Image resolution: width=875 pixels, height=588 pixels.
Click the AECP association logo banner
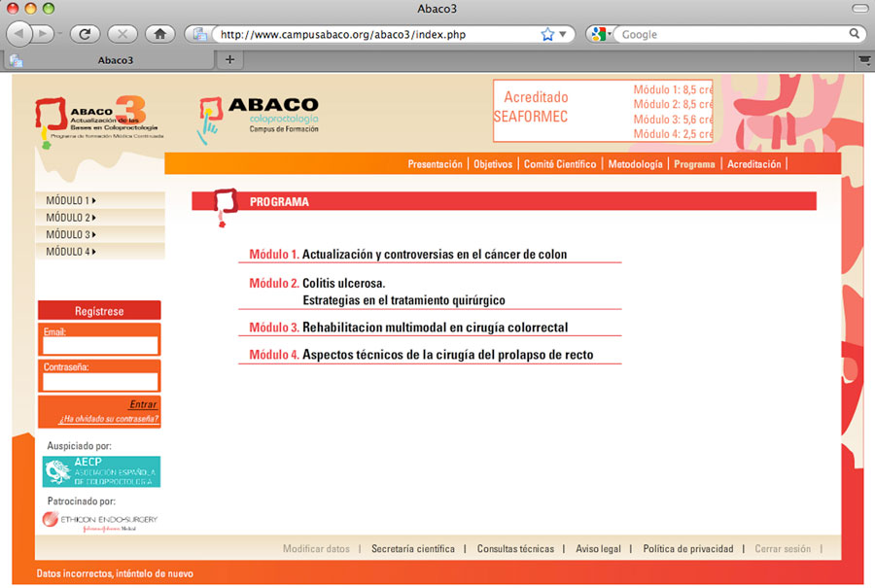click(x=101, y=471)
